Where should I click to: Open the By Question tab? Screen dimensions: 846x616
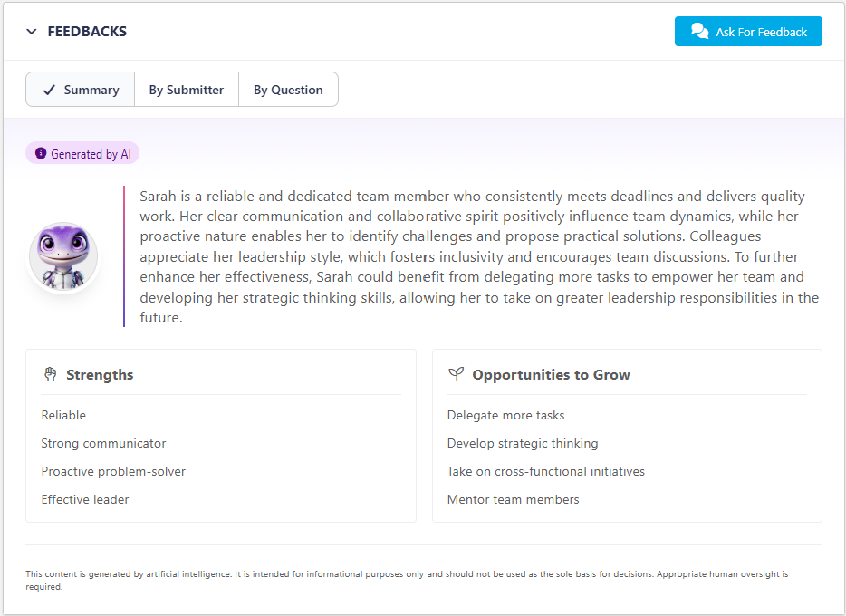click(x=288, y=90)
